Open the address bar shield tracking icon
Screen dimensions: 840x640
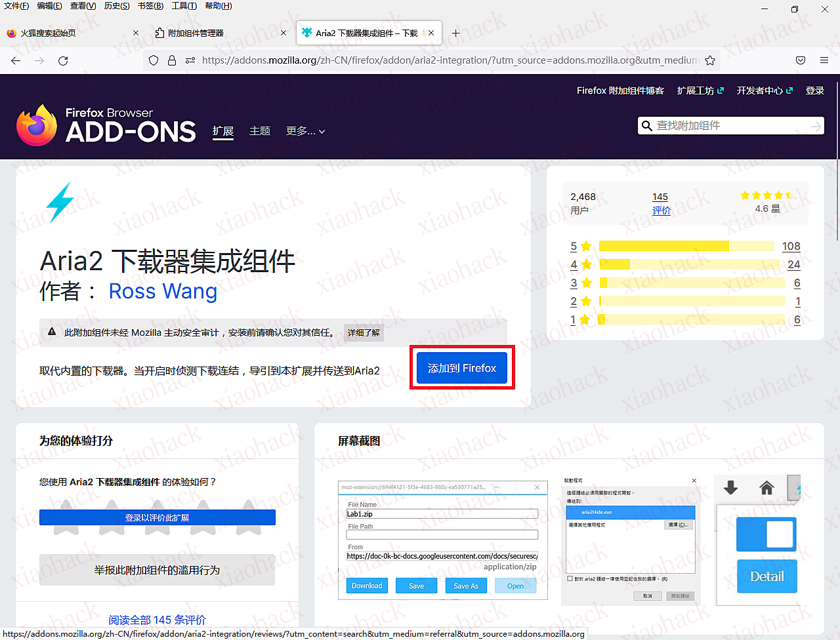coord(154,60)
